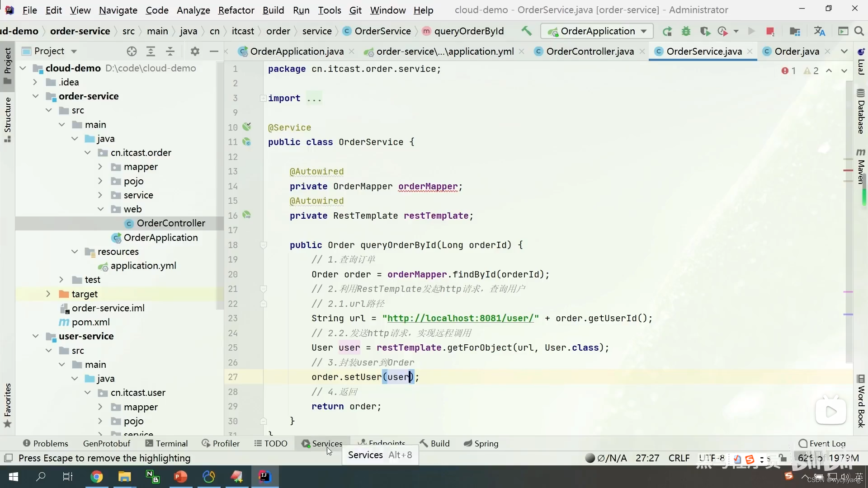Image resolution: width=868 pixels, height=488 pixels.
Task: Open the Event Log
Action: click(x=822, y=443)
